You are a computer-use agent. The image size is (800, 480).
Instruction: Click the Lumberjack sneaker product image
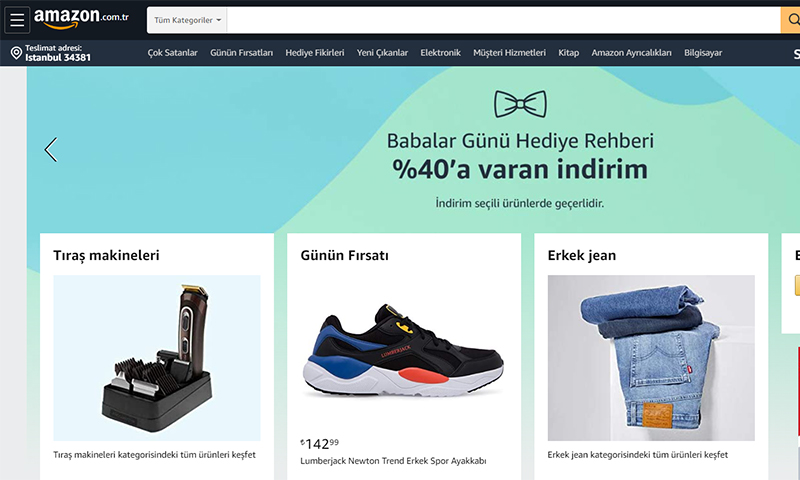404,350
